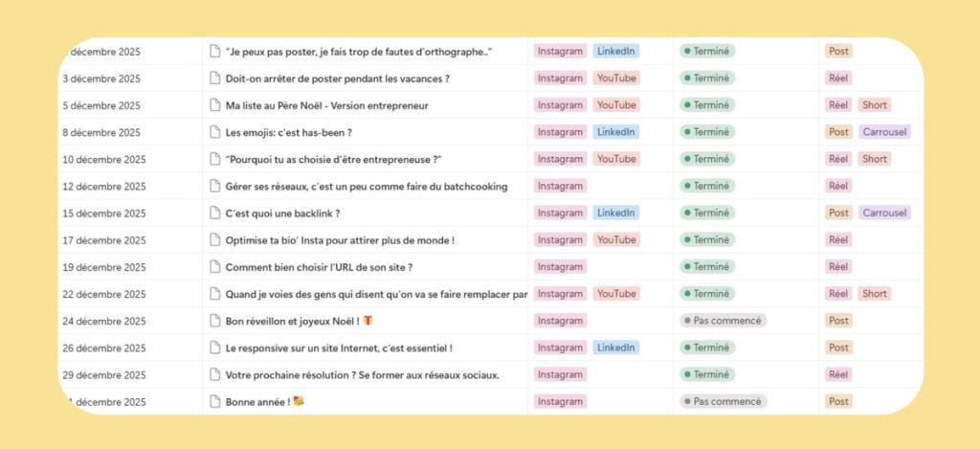Image resolution: width=980 pixels, height=449 pixels.
Task: Click 'Terminé' status on 3 décembre row
Action: coord(706,79)
